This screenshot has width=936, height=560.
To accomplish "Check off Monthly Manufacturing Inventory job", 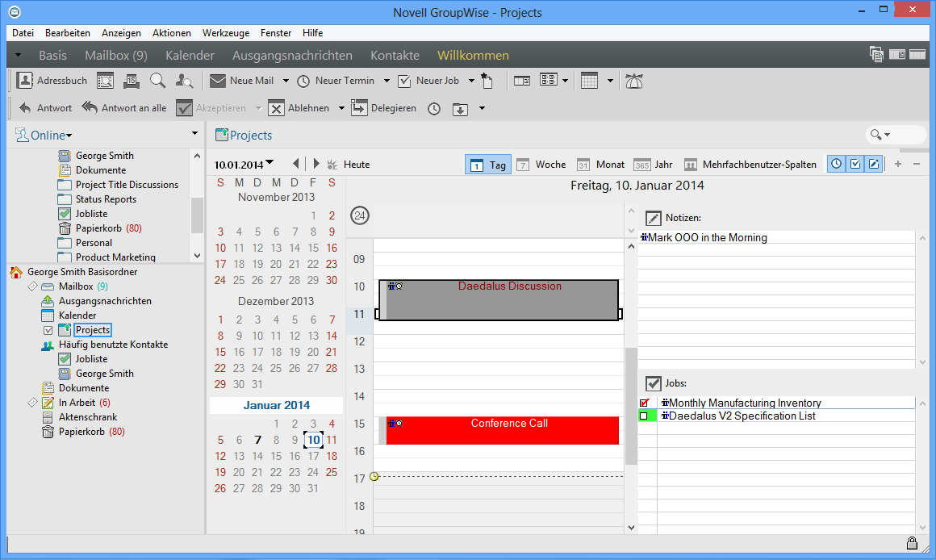I will pyautogui.click(x=644, y=403).
